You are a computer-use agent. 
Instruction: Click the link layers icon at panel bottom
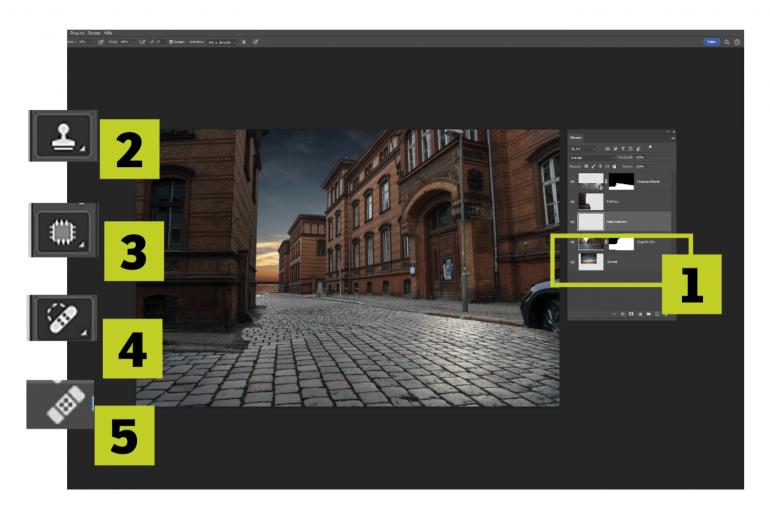pyautogui.click(x=614, y=314)
